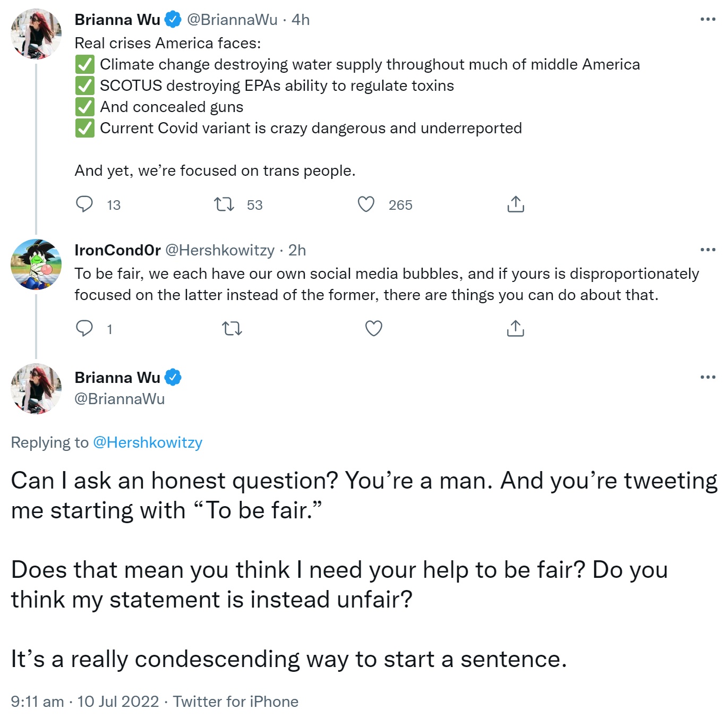Click the @BriannaWu handle under main tweet name
728x726 pixels.
[119, 399]
